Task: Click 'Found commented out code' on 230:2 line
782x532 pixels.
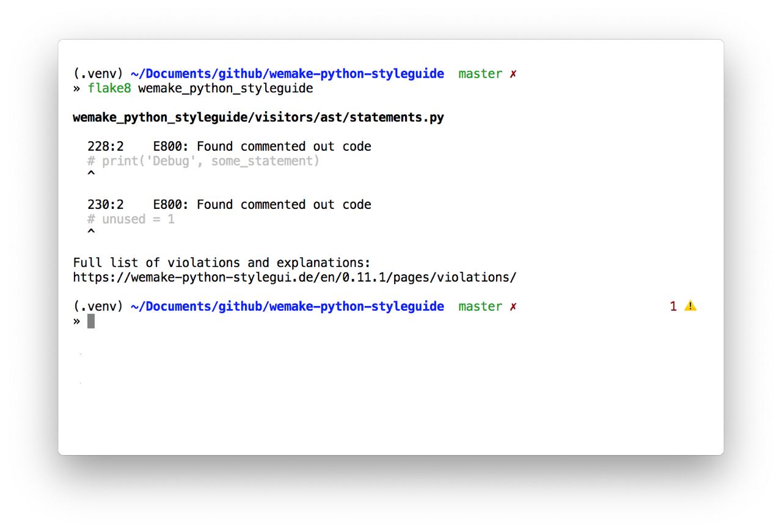Action: (x=284, y=205)
